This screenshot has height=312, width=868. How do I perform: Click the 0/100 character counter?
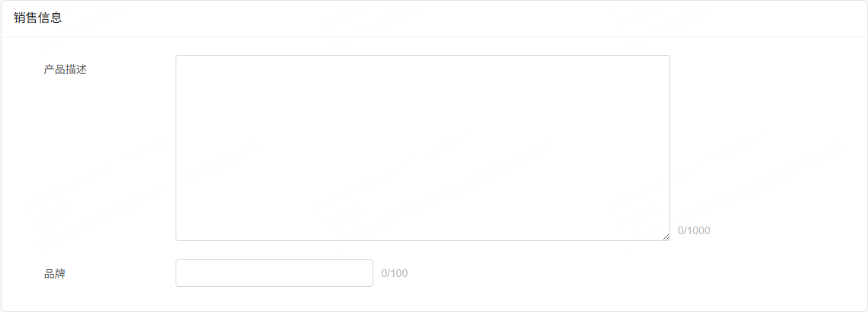pyautogui.click(x=395, y=273)
